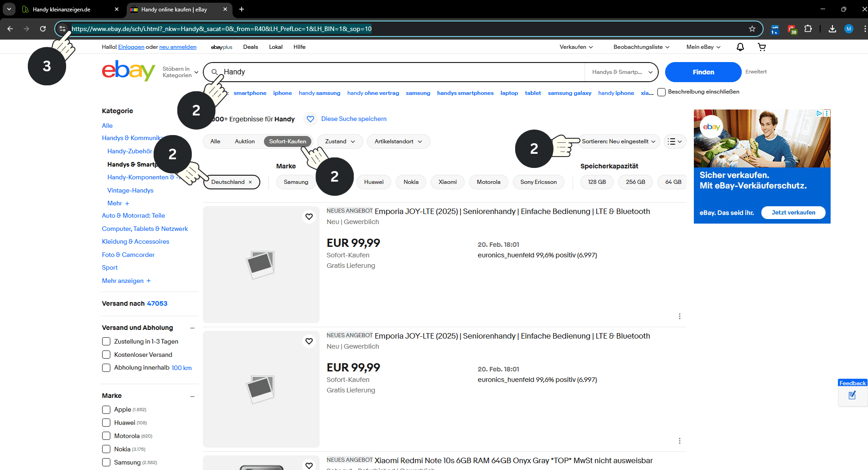Click the eBay logo to return home
The height and width of the screenshot is (470, 868).
point(128,71)
